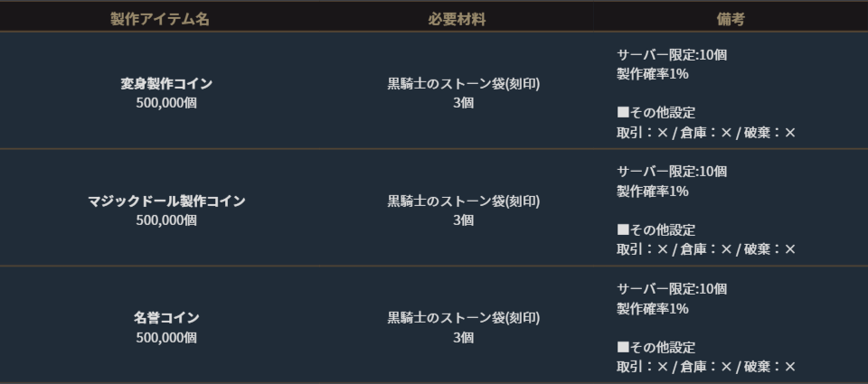Click 製作確率1% in the マジックドール製作コイン row

tap(653, 191)
